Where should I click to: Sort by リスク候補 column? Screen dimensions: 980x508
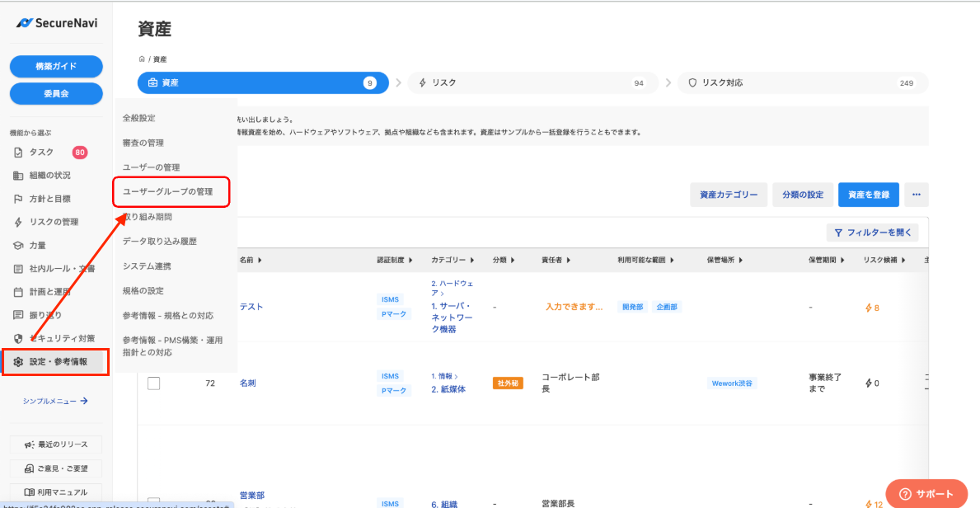click(x=884, y=261)
